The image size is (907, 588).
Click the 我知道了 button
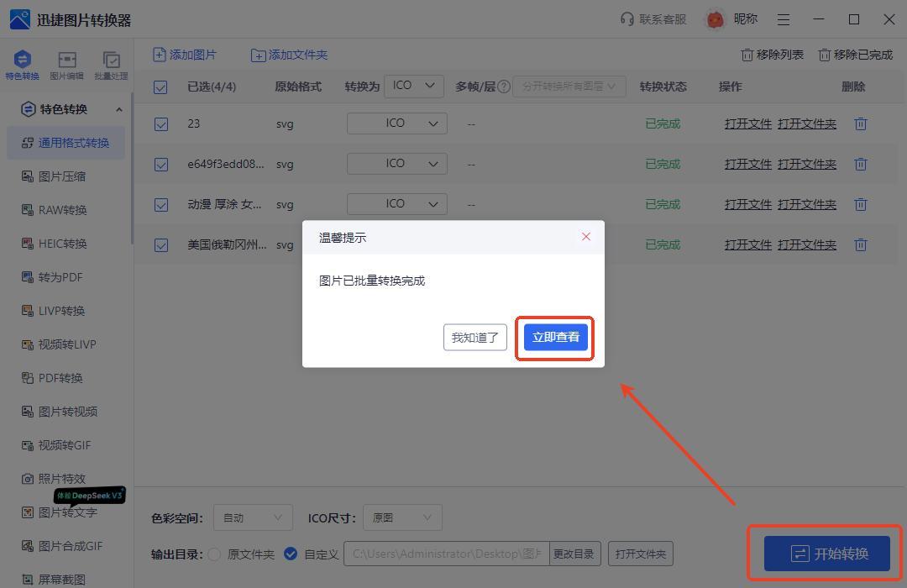pyautogui.click(x=474, y=338)
